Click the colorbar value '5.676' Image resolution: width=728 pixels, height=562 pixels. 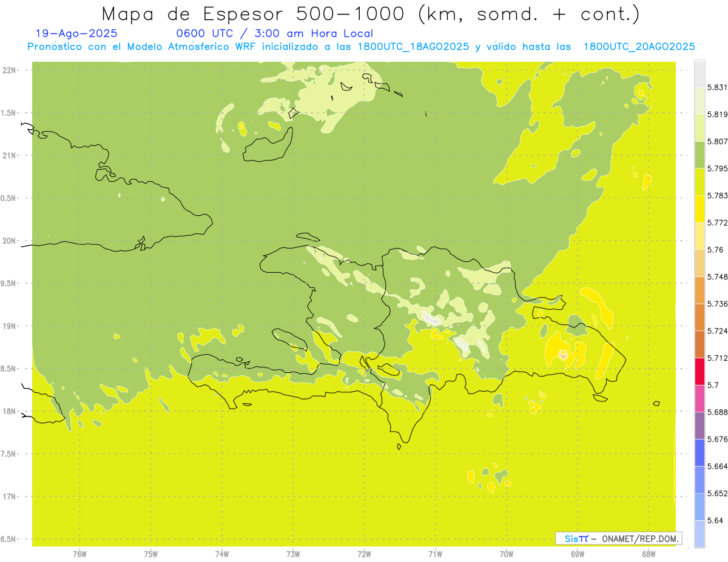pos(717,439)
